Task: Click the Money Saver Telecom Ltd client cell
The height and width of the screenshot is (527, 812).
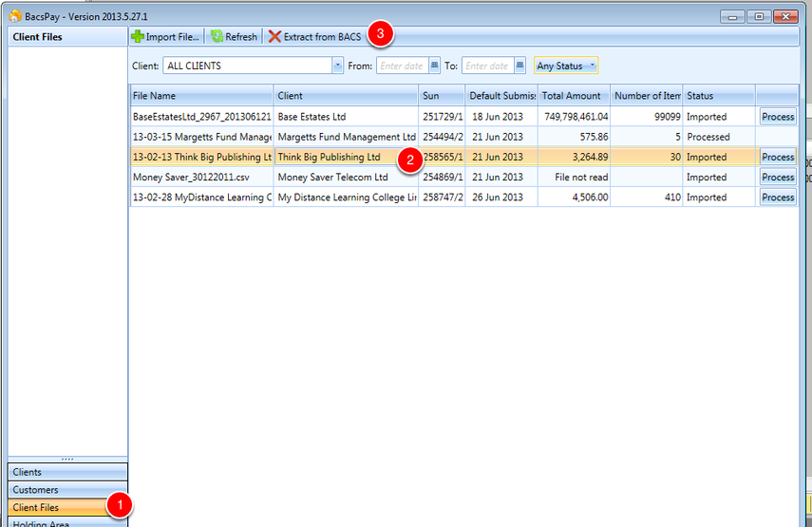Action: 346,177
